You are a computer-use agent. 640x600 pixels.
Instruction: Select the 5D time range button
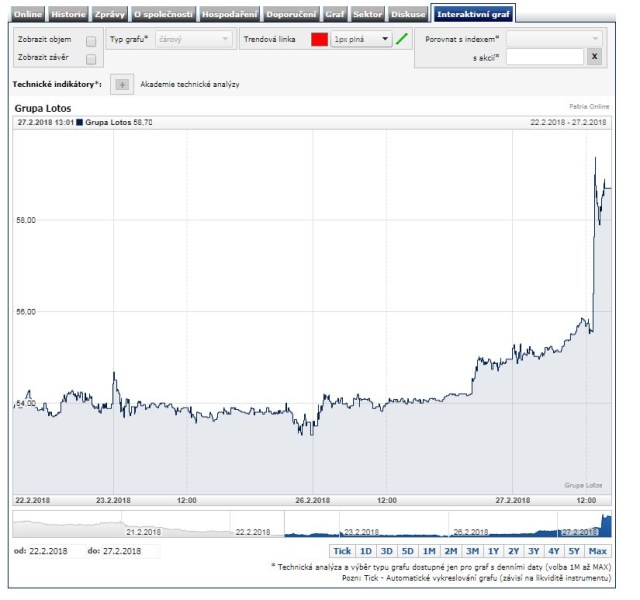407,551
